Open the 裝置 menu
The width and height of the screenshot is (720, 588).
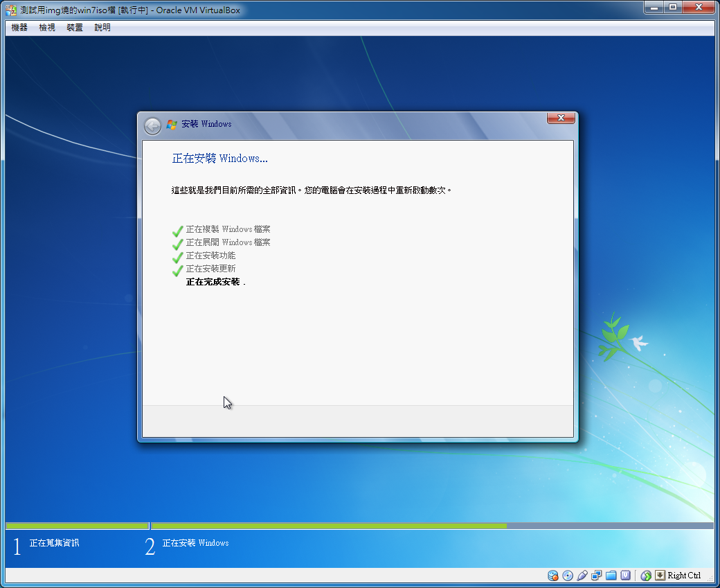pyautogui.click(x=74, y=28)
